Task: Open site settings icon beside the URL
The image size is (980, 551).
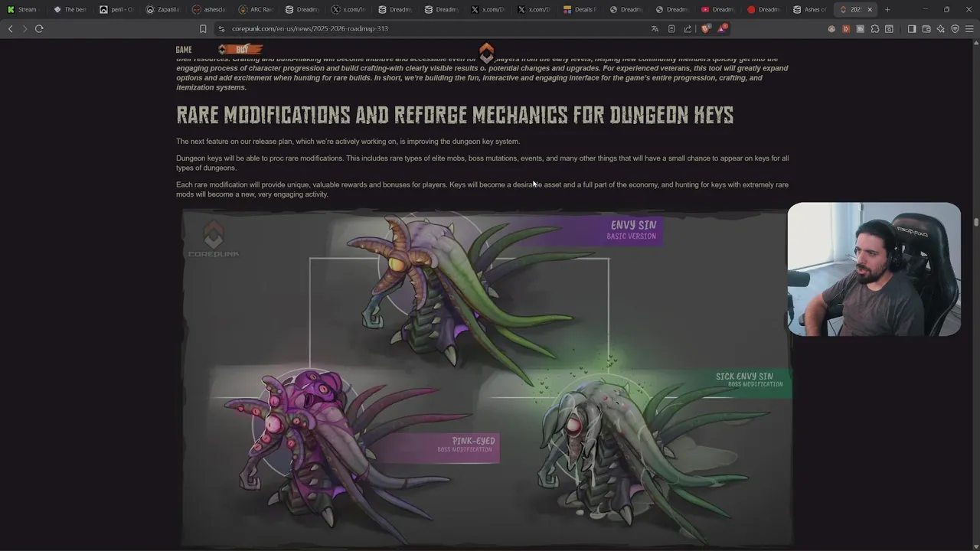Action: pyautogui.click(x=221, y=28)
